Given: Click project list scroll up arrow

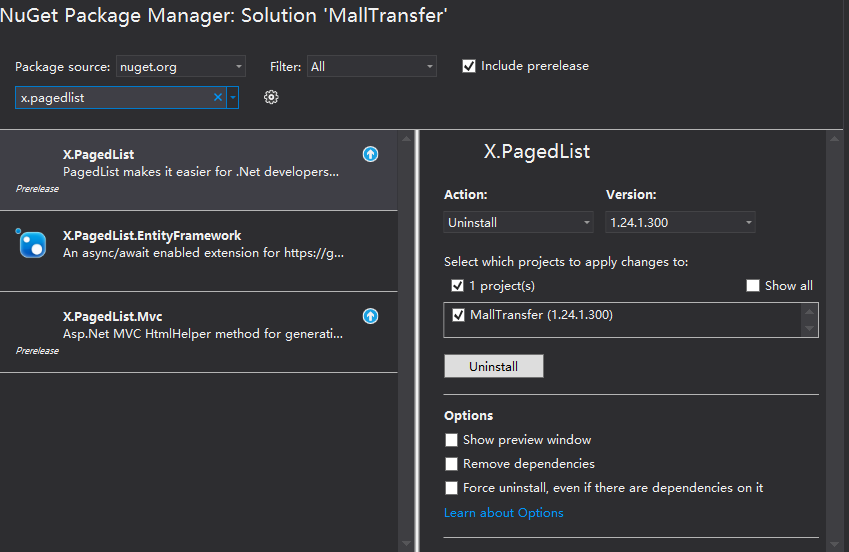Looking at the screenshot, I should click(x=809, y=311).
